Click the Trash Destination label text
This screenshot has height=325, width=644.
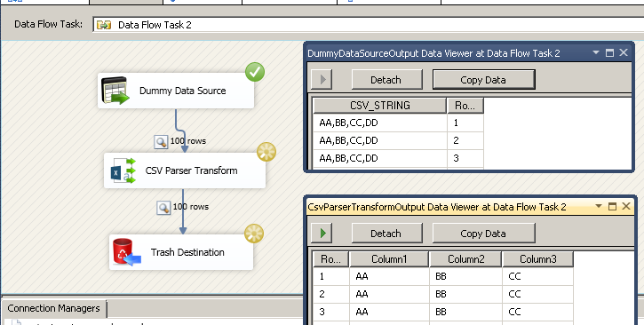(187, 252)
